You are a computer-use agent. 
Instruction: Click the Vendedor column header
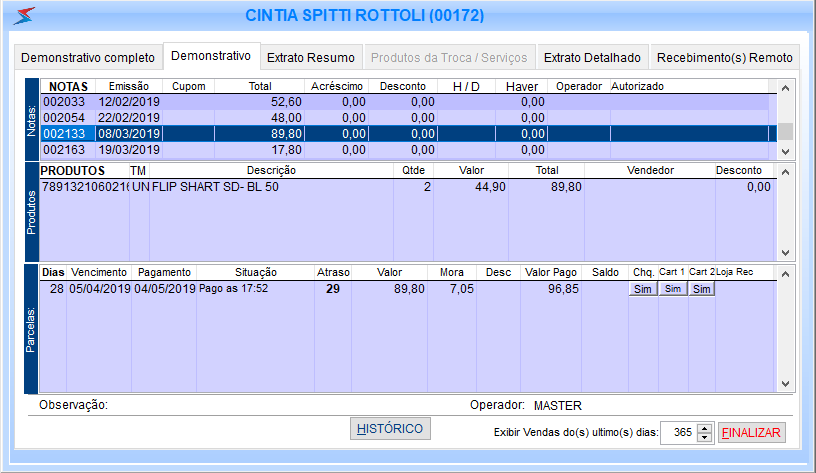point(650,171)
